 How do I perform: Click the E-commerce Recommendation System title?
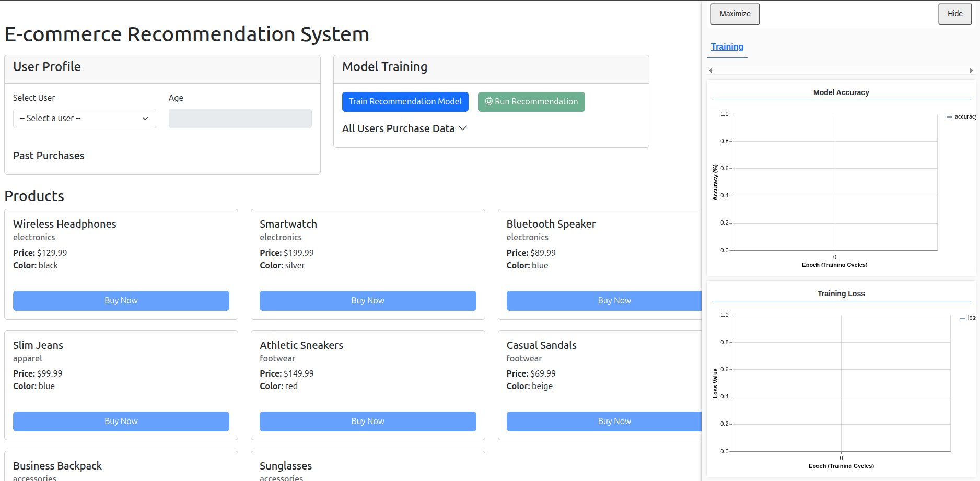(187, 34)
